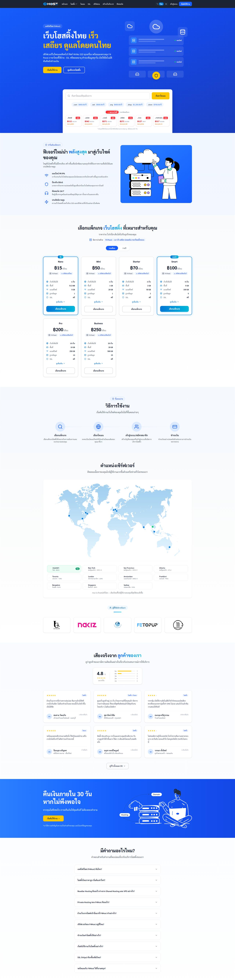Select the .com ฿450.00/ปี domain chip
The image size is (235, 980).
pyautogui.click(x=80, y=105)
